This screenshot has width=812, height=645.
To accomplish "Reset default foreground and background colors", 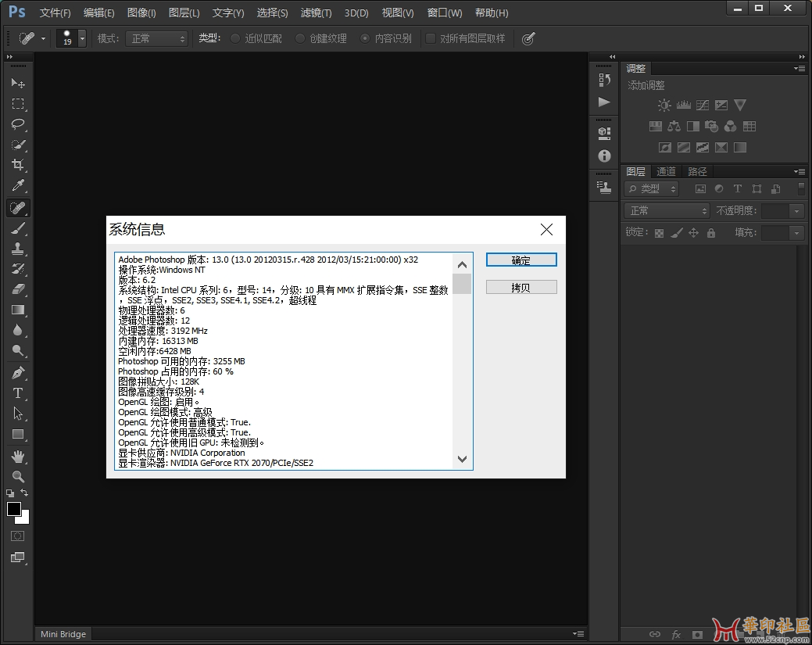I will pos(10,493).
